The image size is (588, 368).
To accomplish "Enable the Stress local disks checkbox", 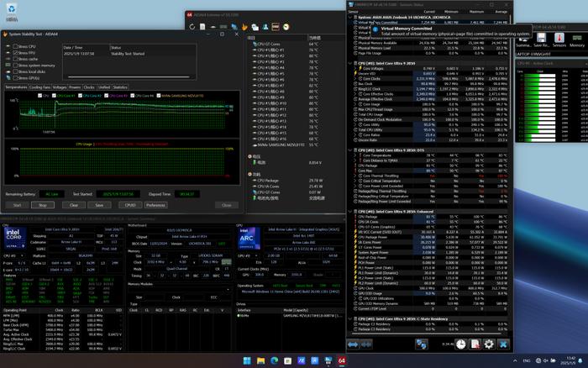I will pos(15,71).
